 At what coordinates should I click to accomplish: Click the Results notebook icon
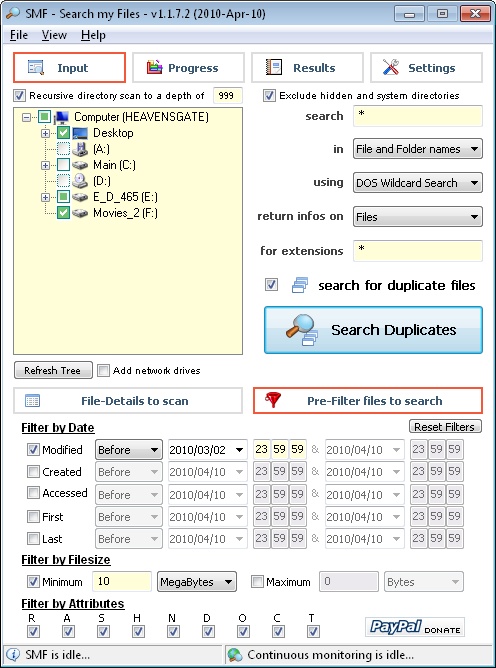coord(274,67)
